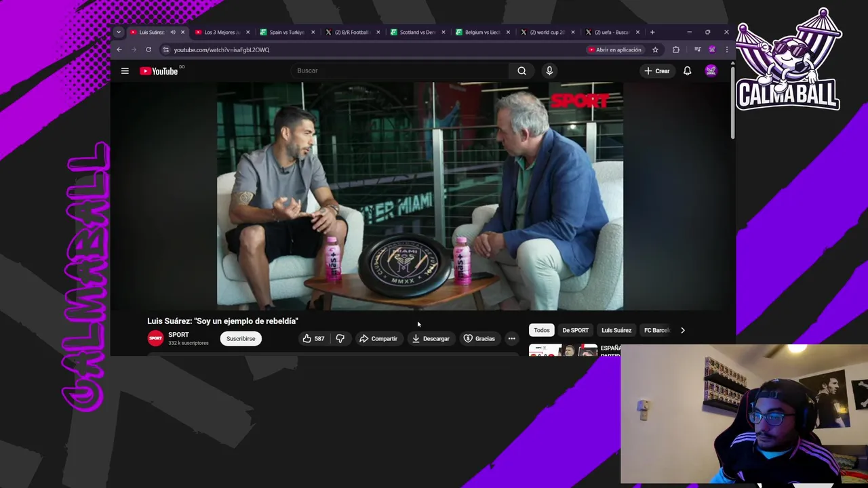Screen dimensions: 868x488
Task: Share the video via Compartir
Action: pos(378,338)
